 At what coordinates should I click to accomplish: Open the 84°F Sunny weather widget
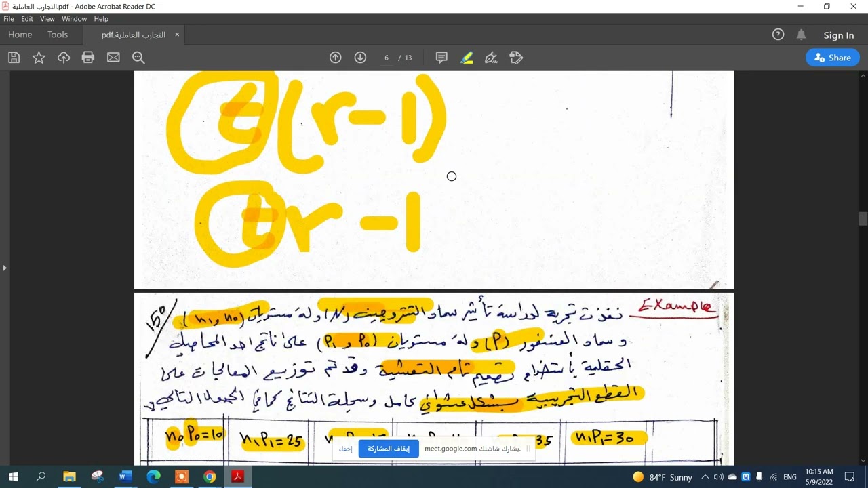[x=662, y=477]
